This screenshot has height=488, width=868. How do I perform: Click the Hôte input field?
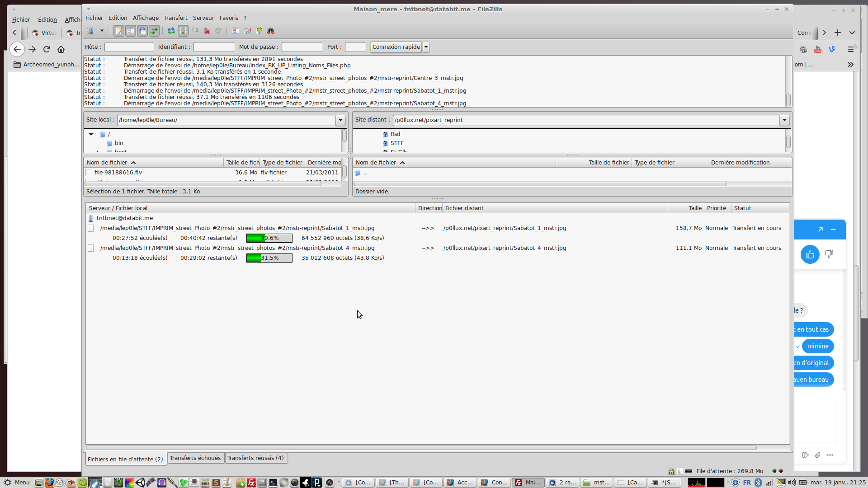pos(129,47)
